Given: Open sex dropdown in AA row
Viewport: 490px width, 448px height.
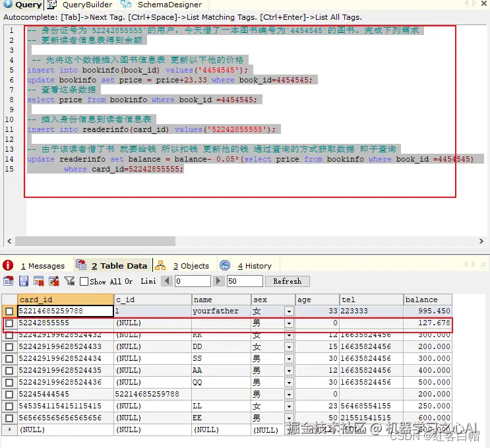Looking at the screenshot, I should [289, 371].
